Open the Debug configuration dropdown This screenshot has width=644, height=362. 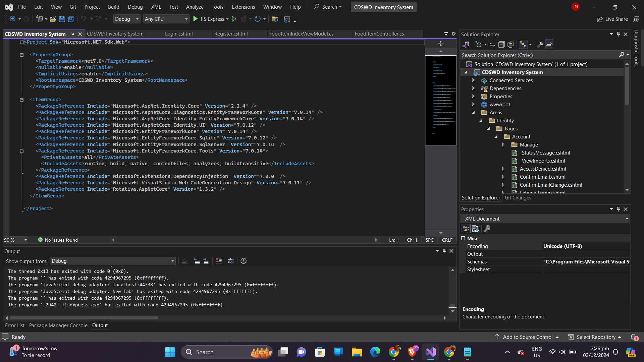click(x=126, y=19)
